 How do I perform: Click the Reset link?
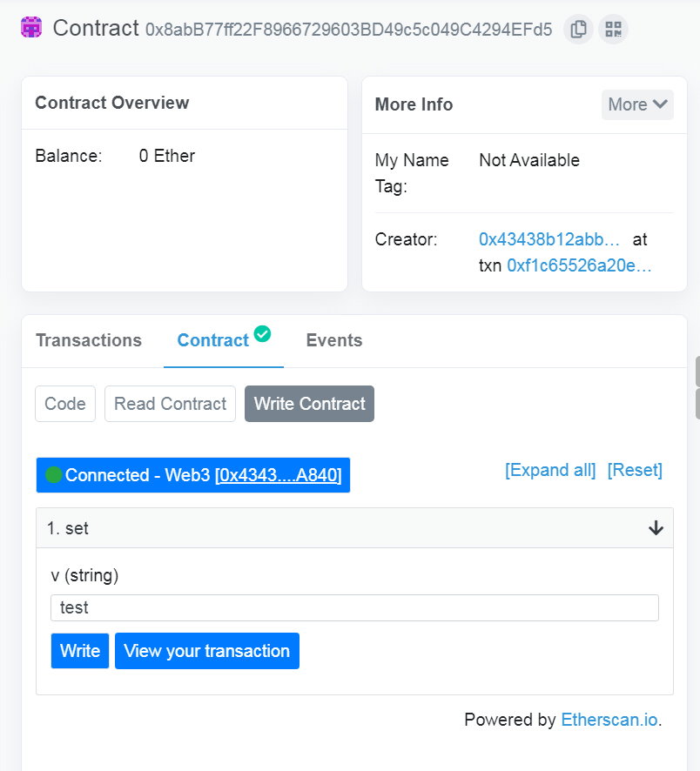point(635,470)
